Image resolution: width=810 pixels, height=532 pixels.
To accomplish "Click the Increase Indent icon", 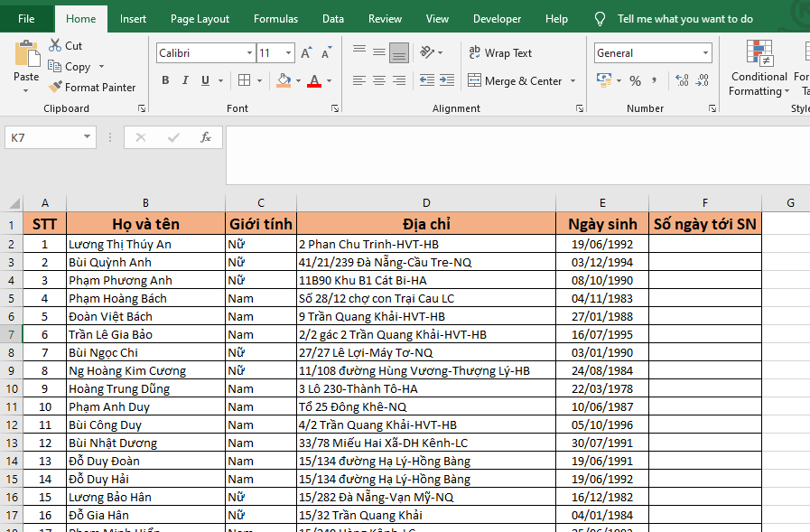I will [x=449, y=81].
